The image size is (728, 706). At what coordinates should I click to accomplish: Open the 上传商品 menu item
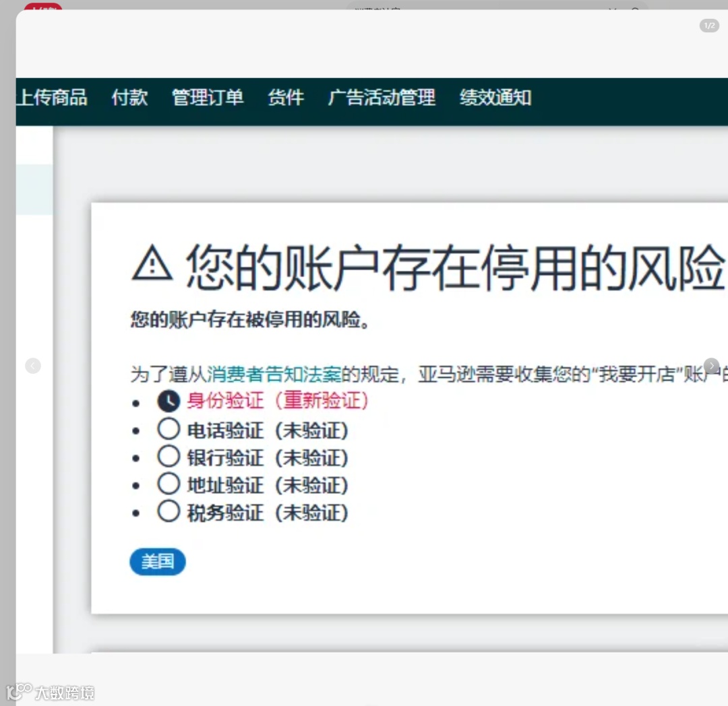point(51,98)
